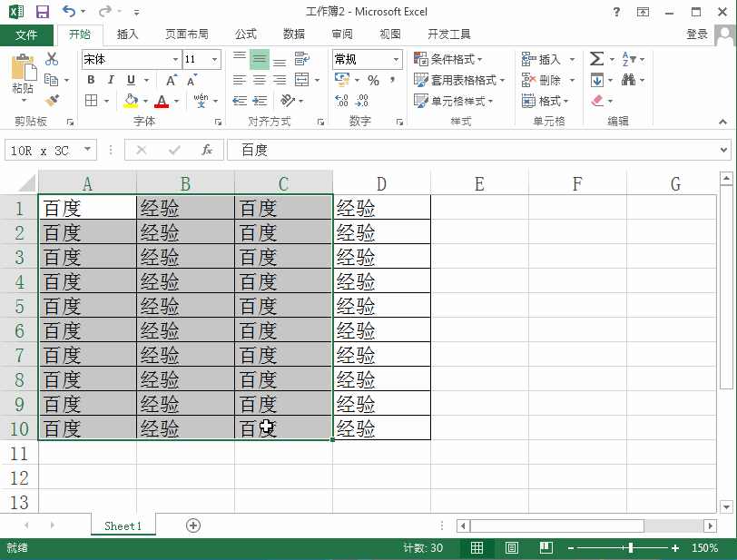
Task: Toggle middle vertical alignment
Action: point(260,59)
